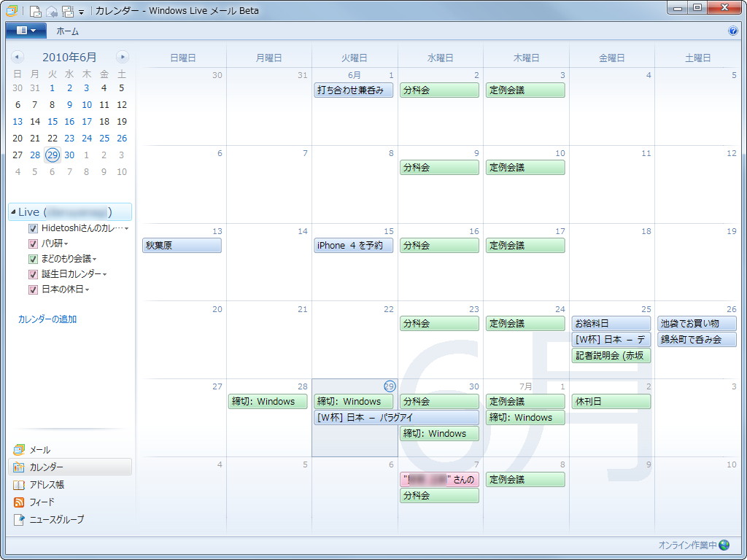Screen dimensions: 747x560
Task: Open the dropdown arrow next to 日本の休日
Action: pos(88,290)
